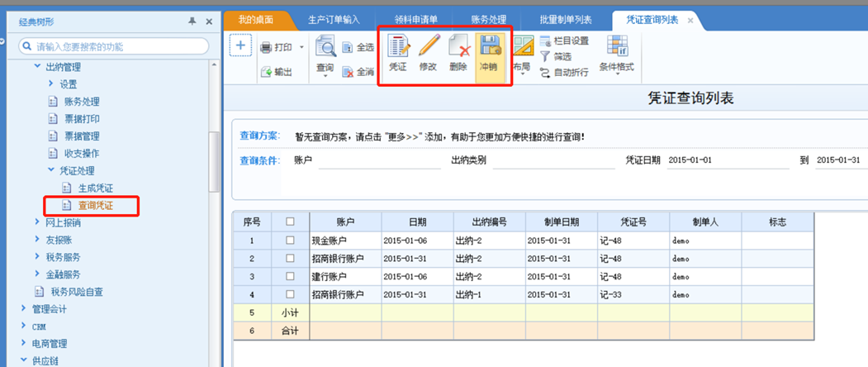Switch to 我的桌面 tab
This screenshot has width=868, height=367.
pyautogui.click(x=256, y=20)
